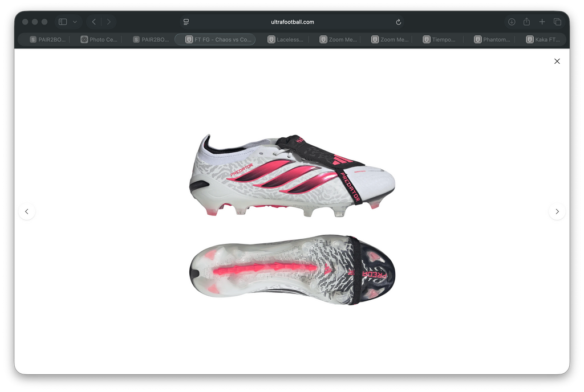Switch to the Tiempo... tab
The height and width of the screenshot is (392, 584).
tap(439, 39)
